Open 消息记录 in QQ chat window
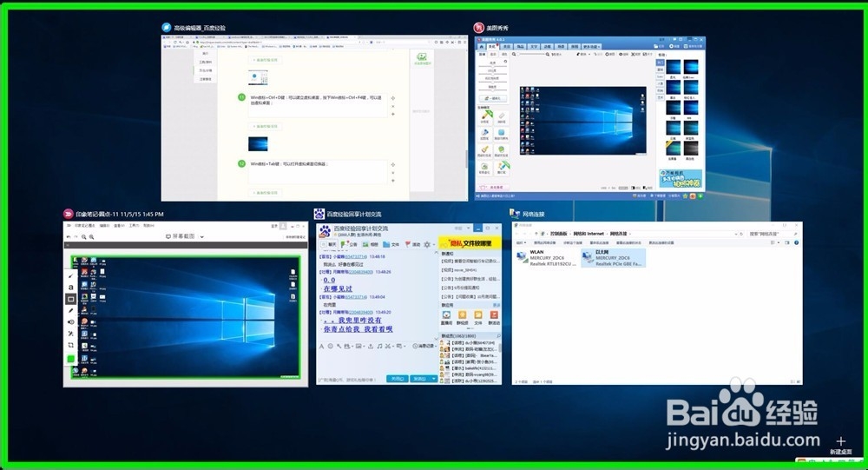 (x=424, y=346)
